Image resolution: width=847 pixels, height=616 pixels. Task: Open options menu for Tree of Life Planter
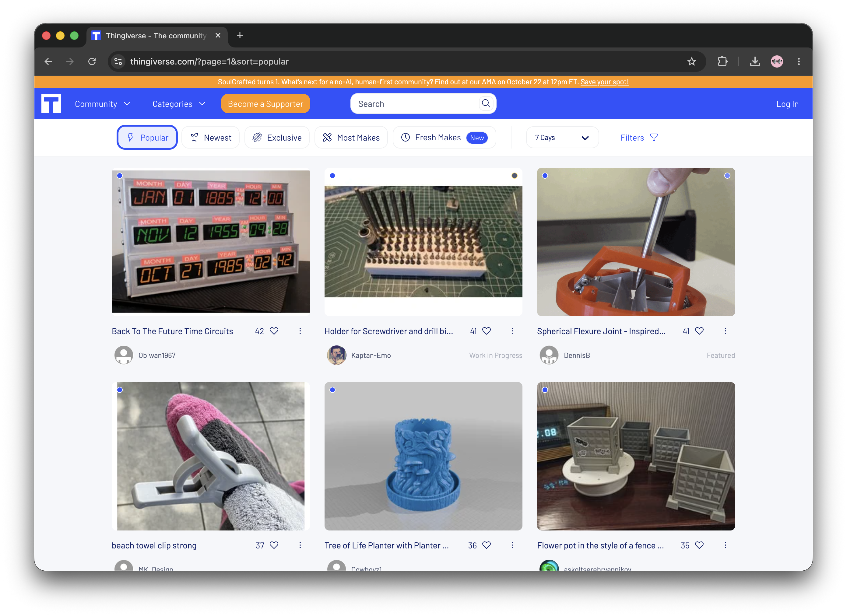[513, 545]
